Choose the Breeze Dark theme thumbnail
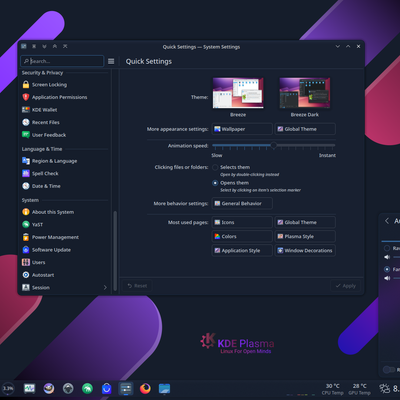The image size is (400, 400). 305,93
